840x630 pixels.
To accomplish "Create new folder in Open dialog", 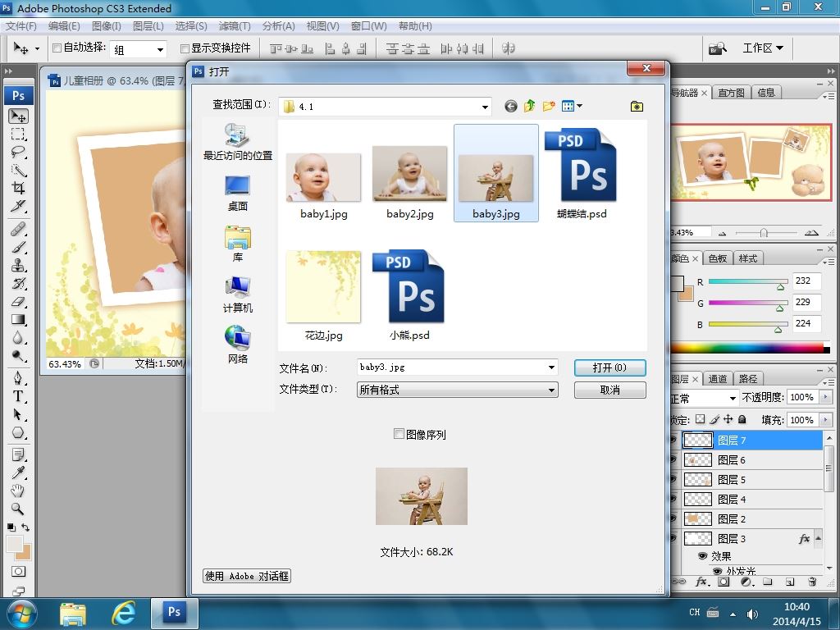I will [x=548, y=106].
